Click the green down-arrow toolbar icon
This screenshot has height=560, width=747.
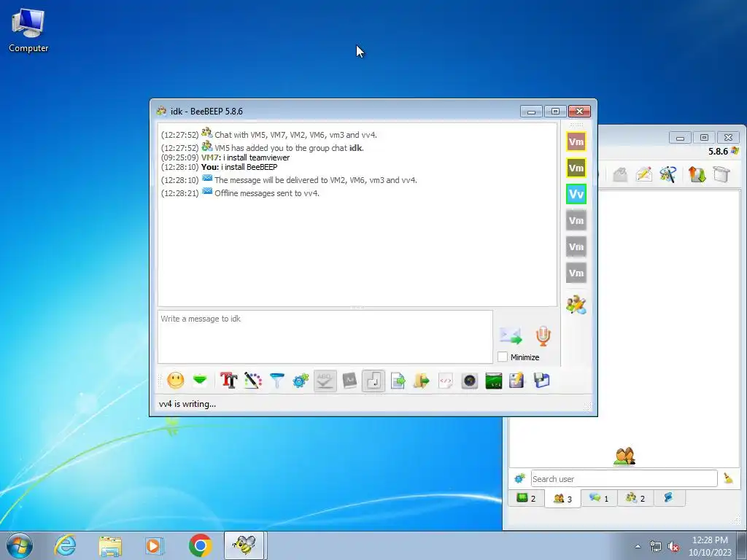[x=200, y=380]
